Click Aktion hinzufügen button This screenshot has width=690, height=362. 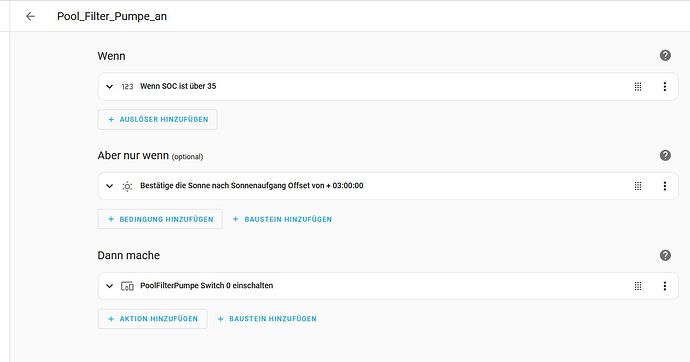coord(152,319)
